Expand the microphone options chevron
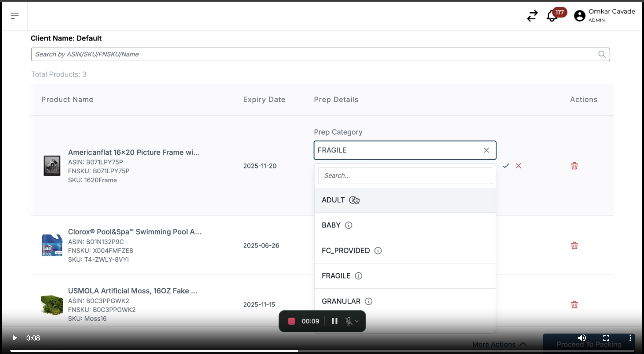644x354 pixels. point(357,321)
